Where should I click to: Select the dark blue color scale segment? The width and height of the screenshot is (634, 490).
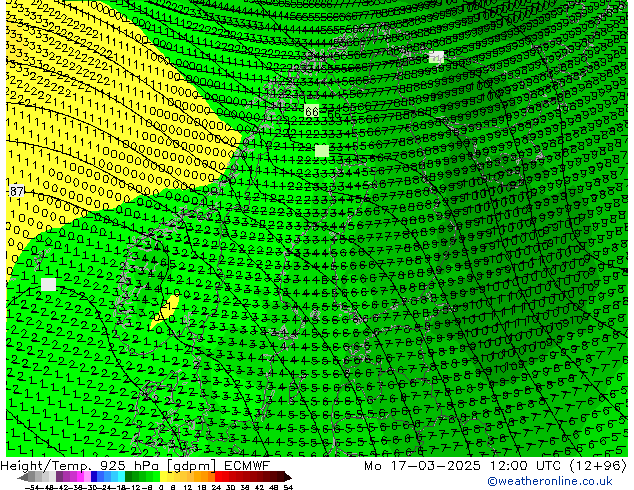click(x=94, y=477)
